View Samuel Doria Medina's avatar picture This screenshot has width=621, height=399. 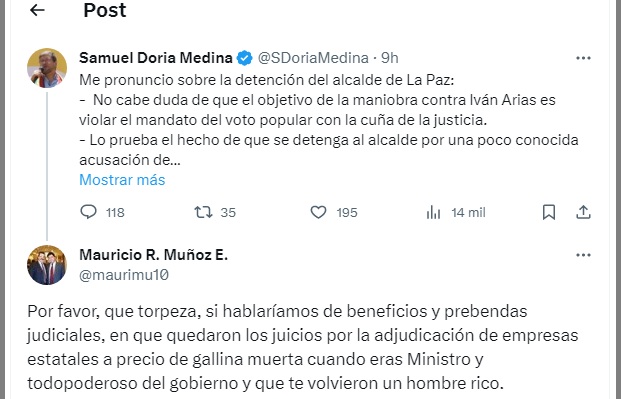pos(47,68)
